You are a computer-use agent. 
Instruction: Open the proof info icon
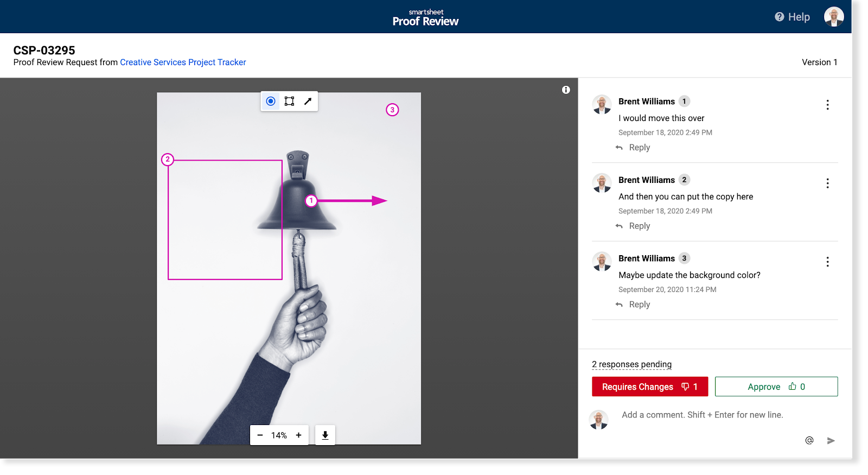566,90
